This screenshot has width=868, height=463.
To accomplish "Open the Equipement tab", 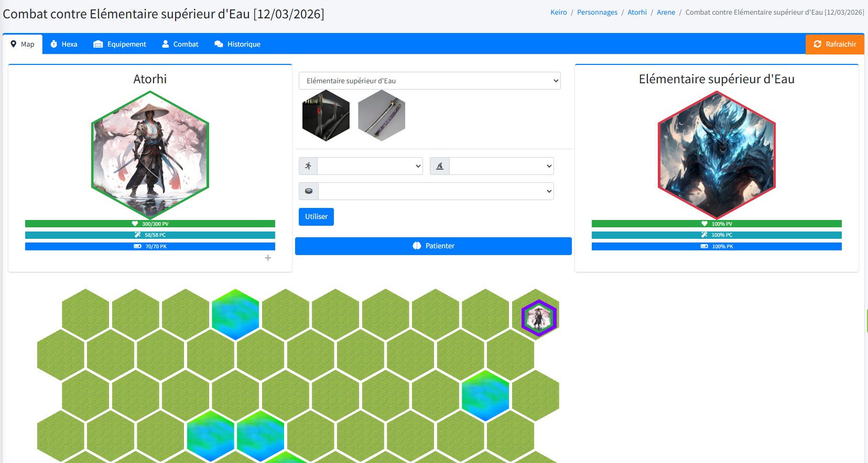I will (120, 44).
